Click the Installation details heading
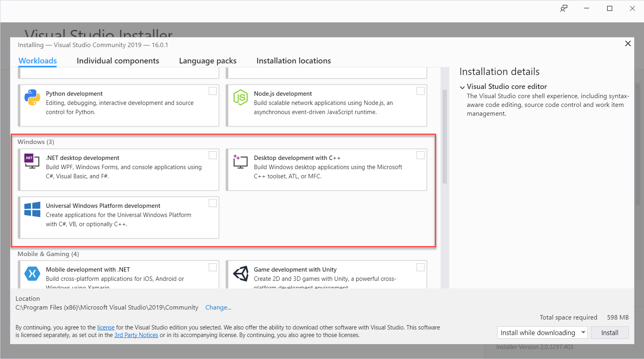The height and width of the screenshot is (359, 644). pos(499,72)
